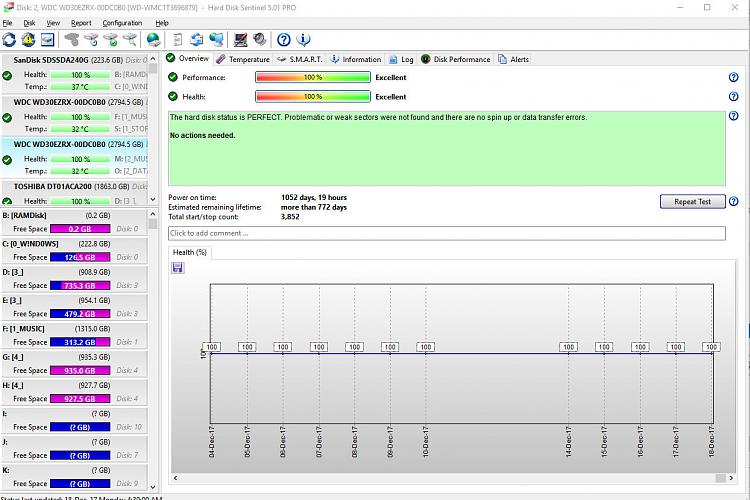Image resolution: width=750 pixels, height=500 pixels.
Task: Click the green check status icon for SanDisk disk
Action: click(7, 76)
